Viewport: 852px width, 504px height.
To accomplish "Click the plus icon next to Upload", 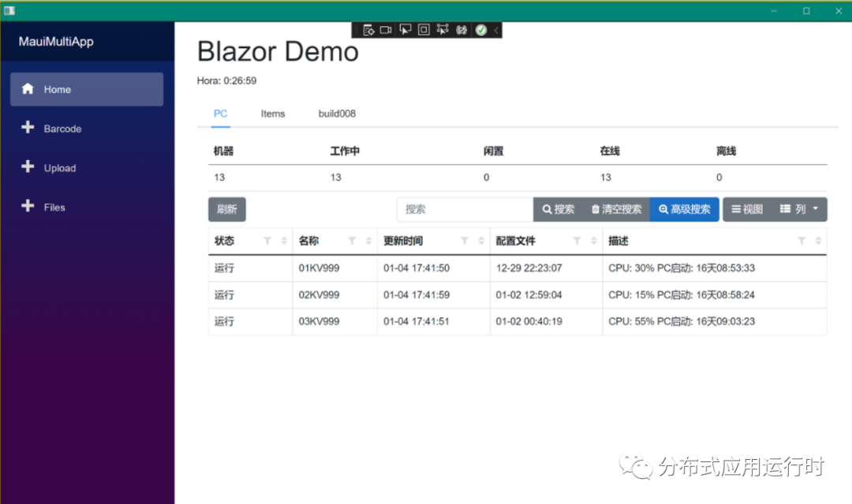I will 28,166.
